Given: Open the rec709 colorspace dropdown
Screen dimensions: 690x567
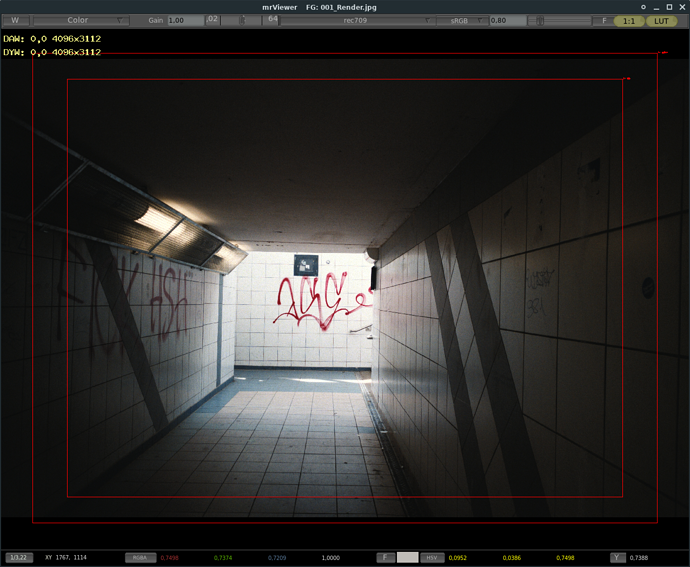Looking at the screenshot, I should coord(357,20).
